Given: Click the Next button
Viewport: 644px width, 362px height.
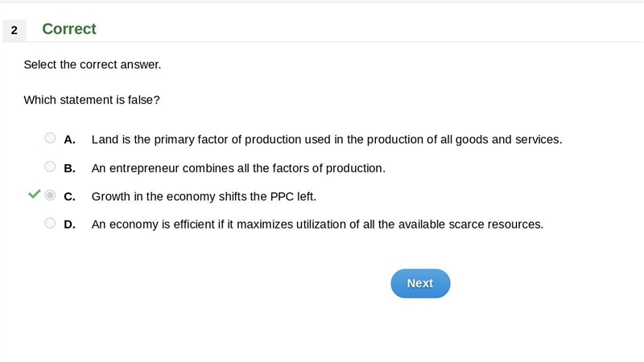Looking at the screenshot, I should 420,284.
